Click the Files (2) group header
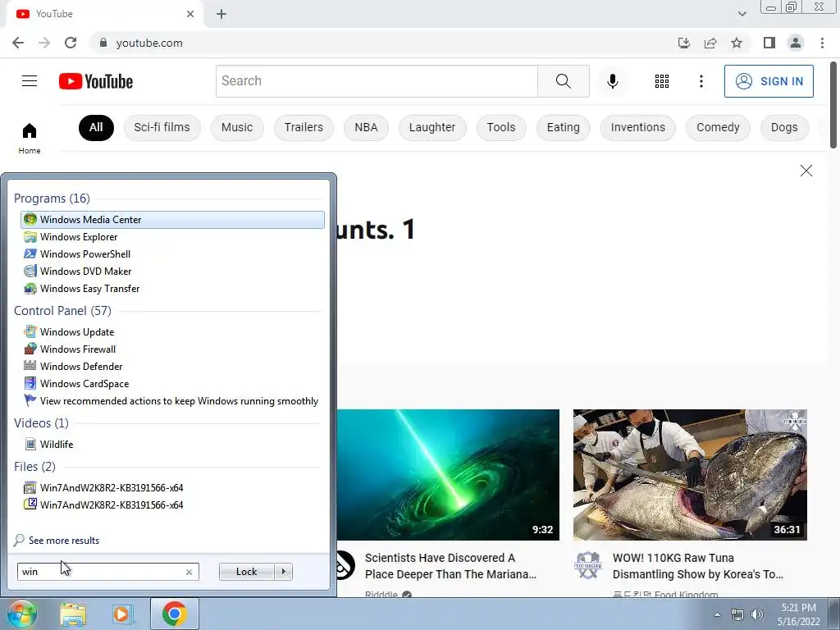 34,467
